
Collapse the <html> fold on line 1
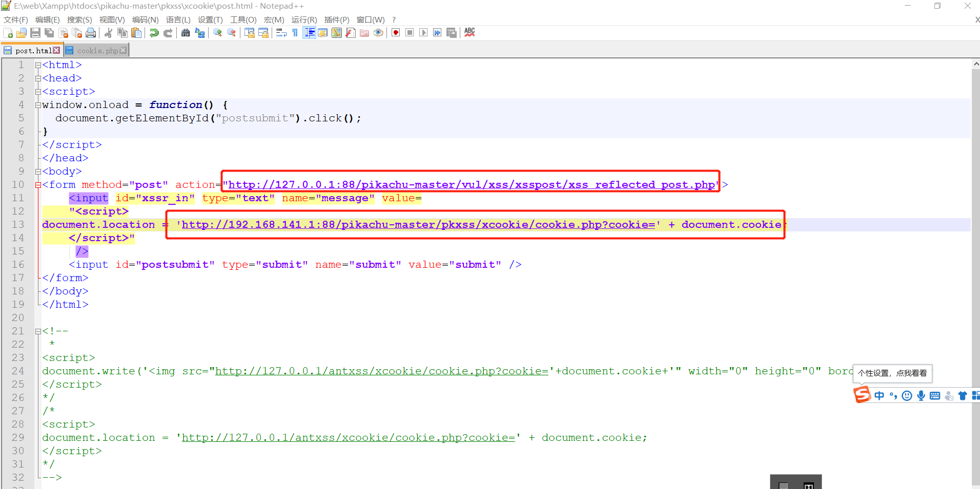coord(38,65)
